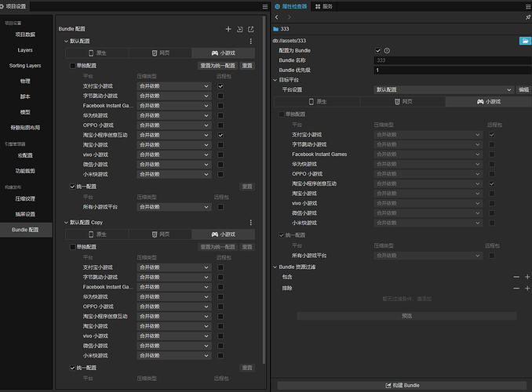Select 原生 tab in 默认配置 section
Viewport: 532px width, 392px height.
[x=97, y=53]
